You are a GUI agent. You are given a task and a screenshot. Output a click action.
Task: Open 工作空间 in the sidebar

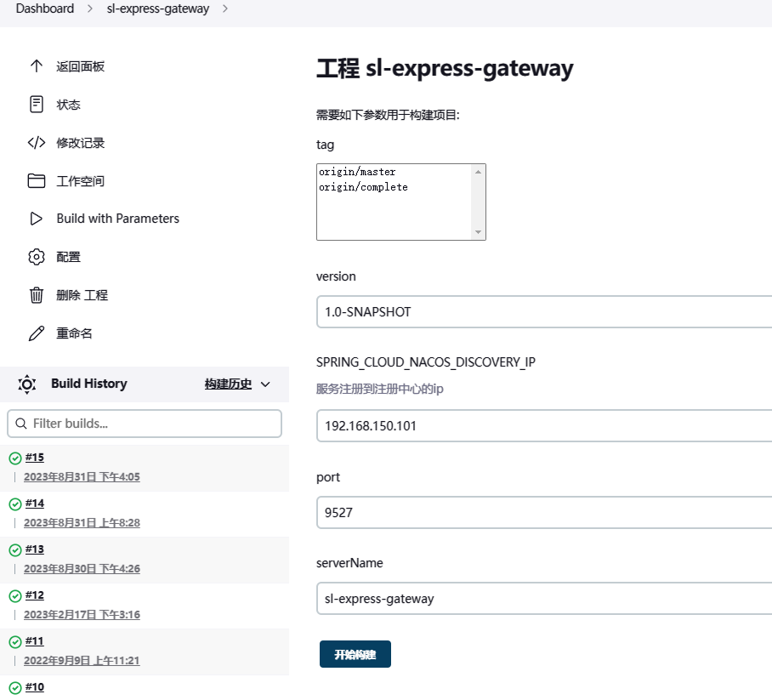click(x=80, y=181)
